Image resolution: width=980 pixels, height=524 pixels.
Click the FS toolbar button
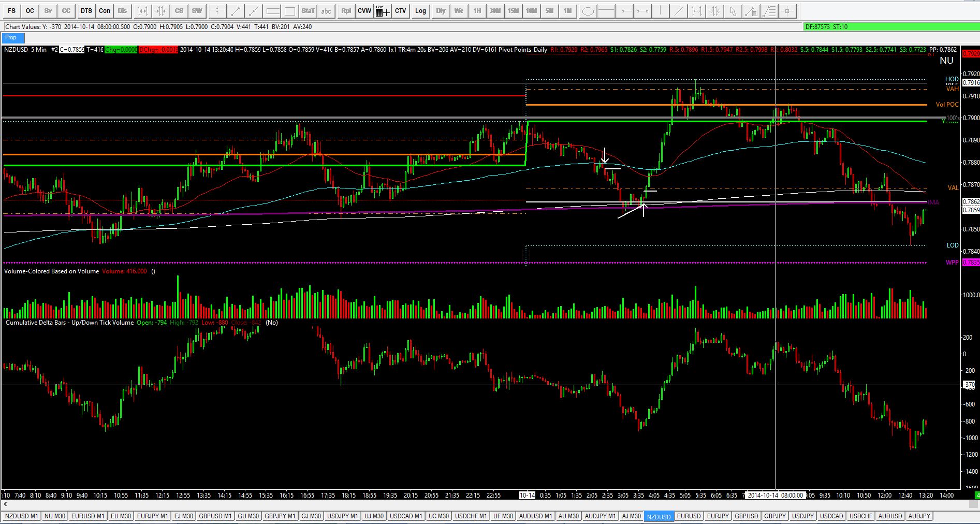point(12,11)
